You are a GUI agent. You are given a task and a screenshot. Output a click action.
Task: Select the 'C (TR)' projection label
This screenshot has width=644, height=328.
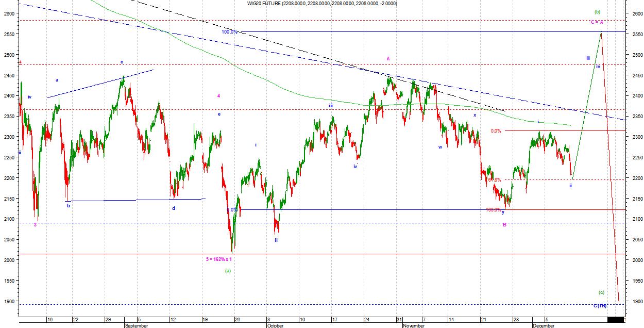(600, 306)
